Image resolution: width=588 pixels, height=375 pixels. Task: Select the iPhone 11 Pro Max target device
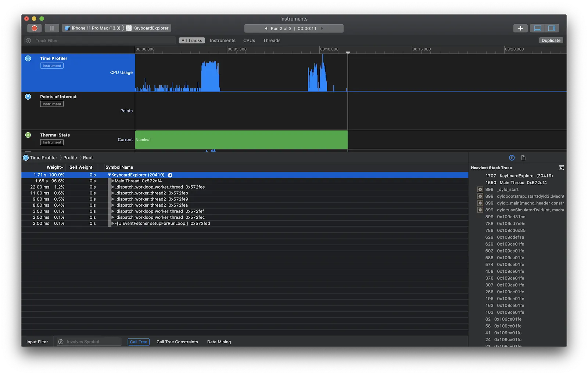click(93, 28)
